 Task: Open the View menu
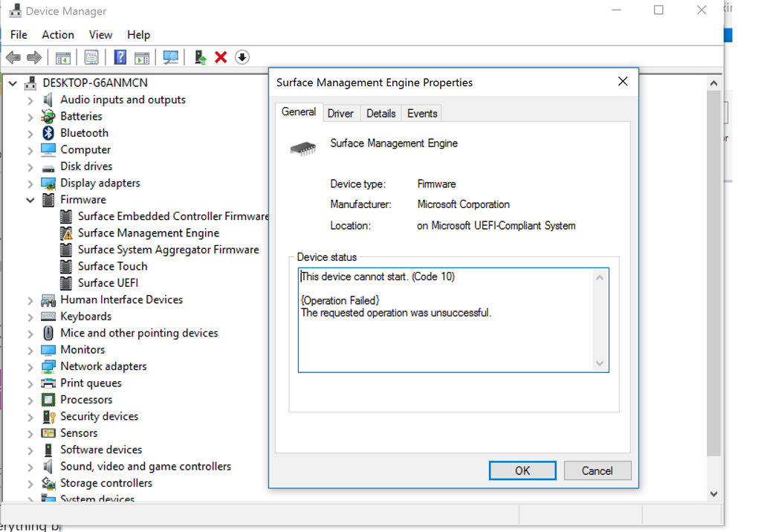coord(100,35)
